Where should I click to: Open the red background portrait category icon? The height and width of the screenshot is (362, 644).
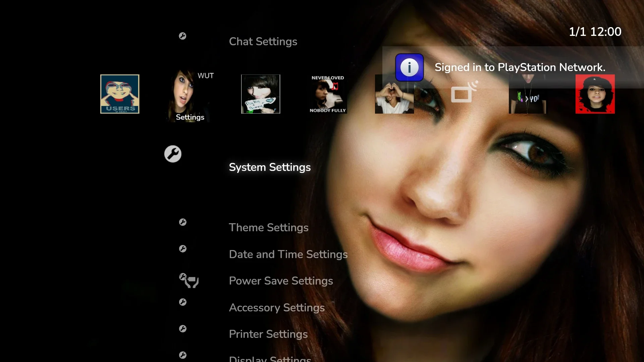595,94
